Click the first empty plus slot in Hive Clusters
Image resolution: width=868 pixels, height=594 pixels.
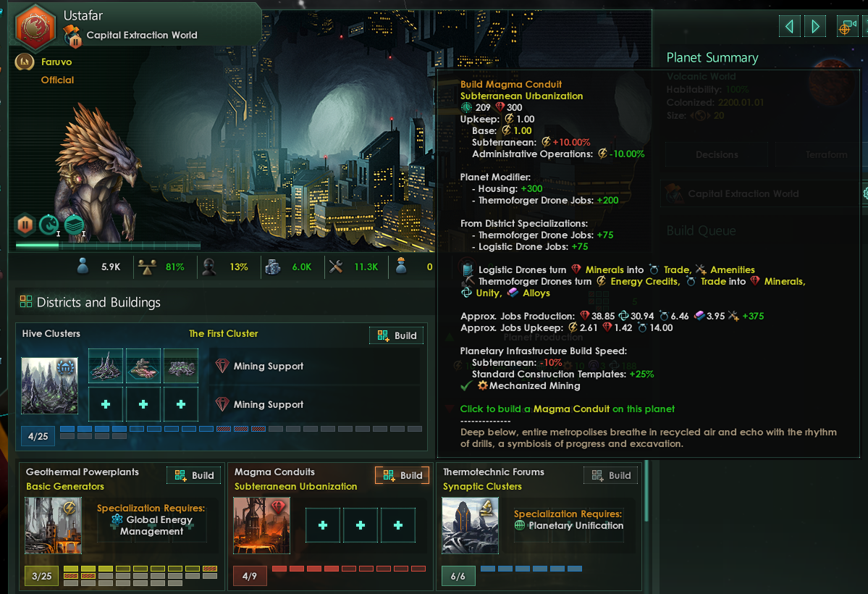(105, 404)
